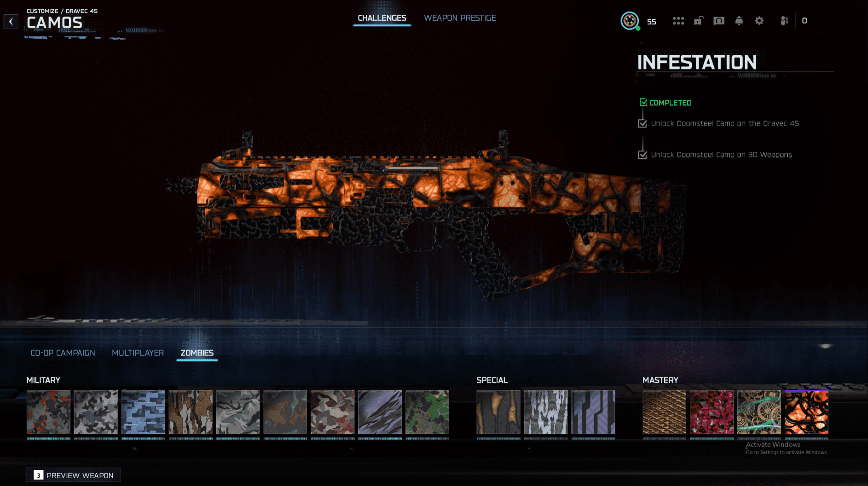868x486 pixels.
Task: Pick the purple striped Special camo
Action: pyautogui.click(x=593, y=412)
